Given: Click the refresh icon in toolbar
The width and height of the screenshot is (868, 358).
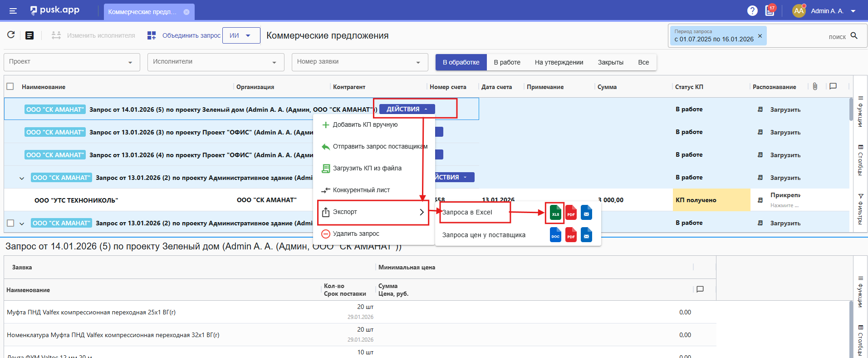Looking at the screenshot, I should click(x=11, y=35).
